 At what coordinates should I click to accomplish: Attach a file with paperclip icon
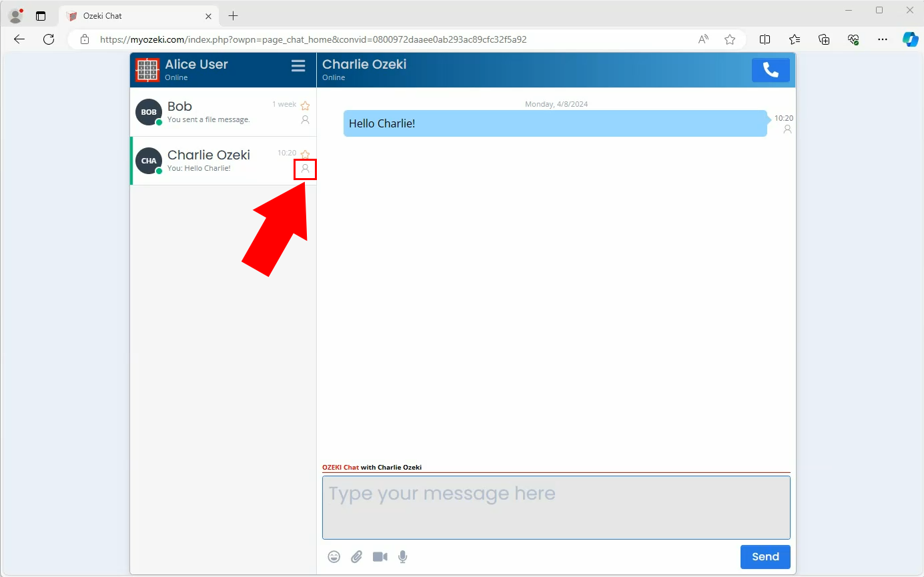point(357,556)
